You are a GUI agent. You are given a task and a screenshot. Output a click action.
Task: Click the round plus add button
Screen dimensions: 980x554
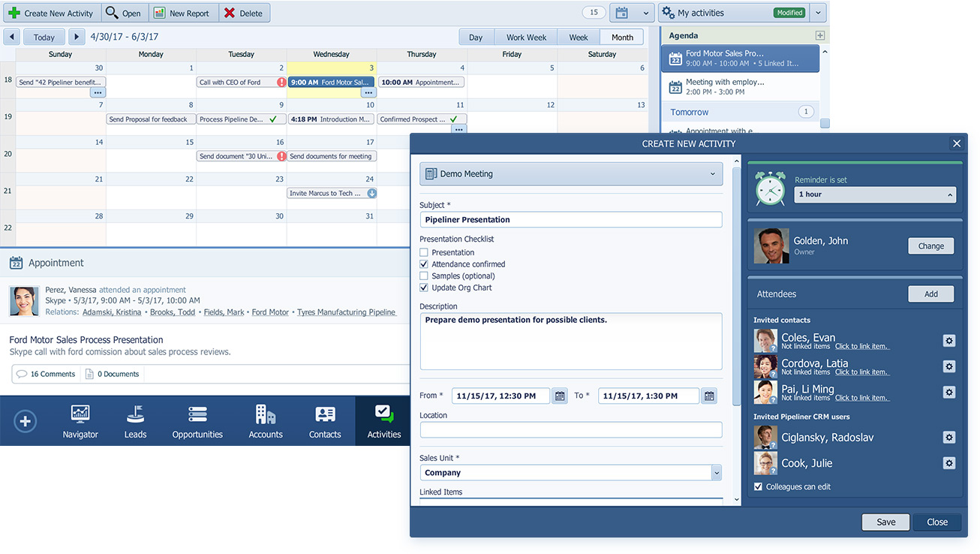25,421
